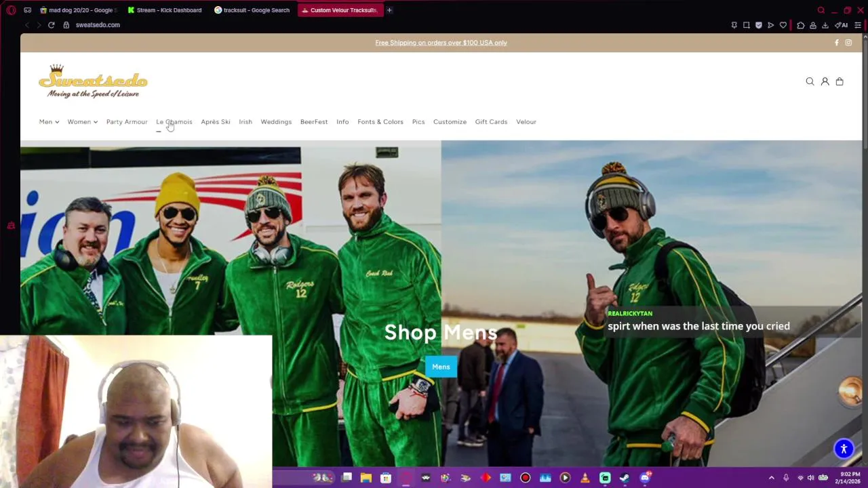Viewport: 868px width, 488px height.
Task: Visit the Sweatsedo Facebook page
Action: pyautogui.click(x=836, y=43)
